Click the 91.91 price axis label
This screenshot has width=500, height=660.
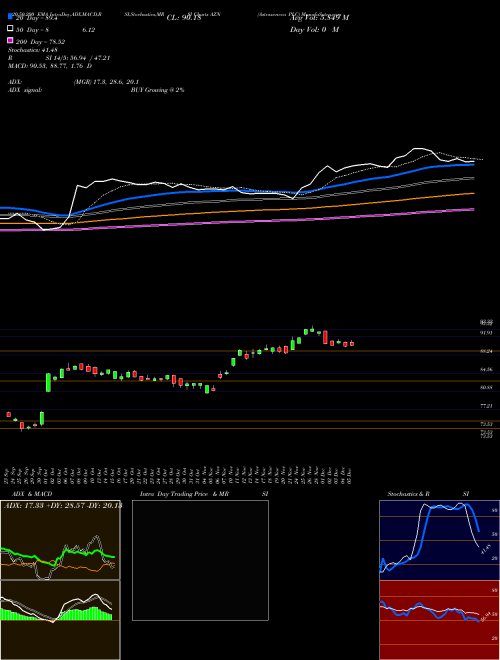(x=487, y=333)
